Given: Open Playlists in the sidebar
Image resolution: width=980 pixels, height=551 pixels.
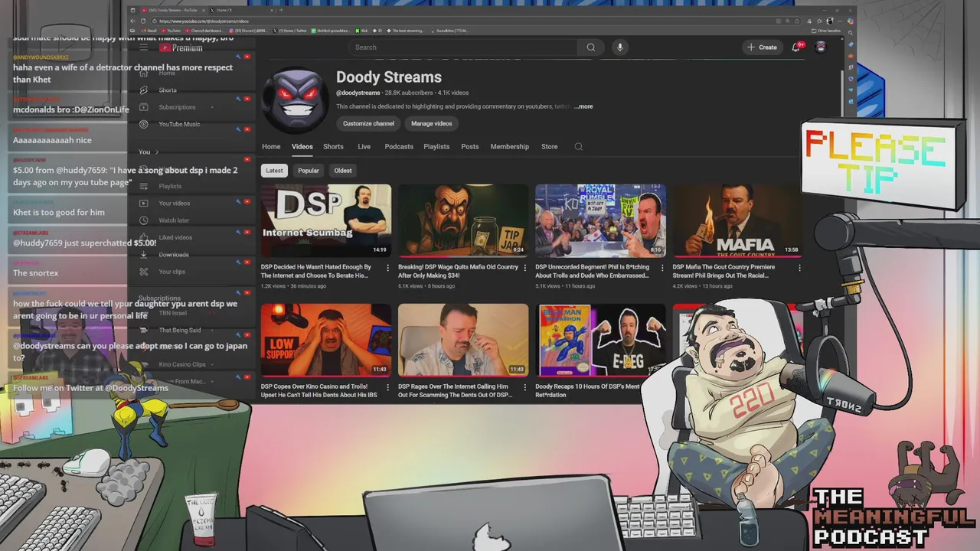Looking at the screenshot, I should click(170, 186).
